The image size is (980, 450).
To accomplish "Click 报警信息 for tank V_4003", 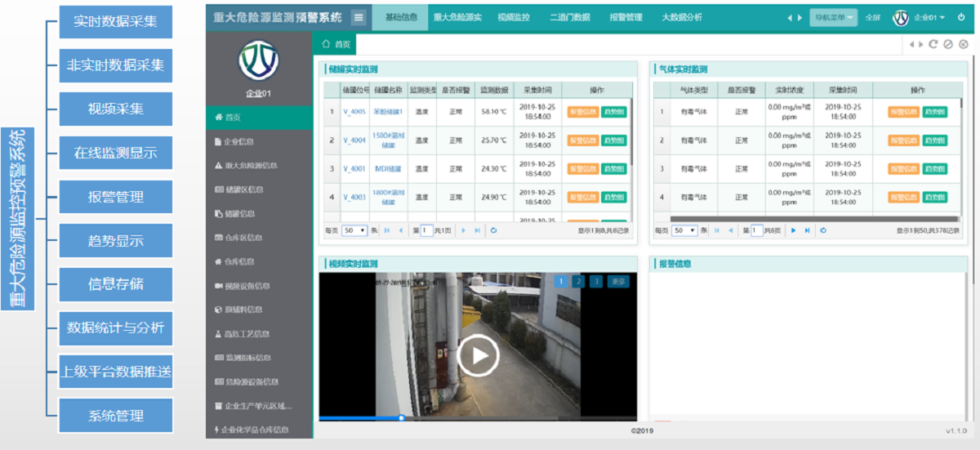I will [583, 197].
